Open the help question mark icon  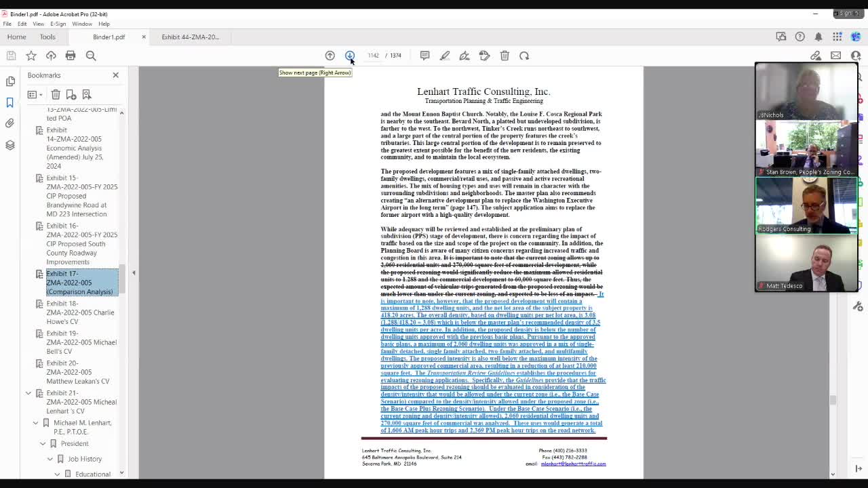click(x=800, y=37)
